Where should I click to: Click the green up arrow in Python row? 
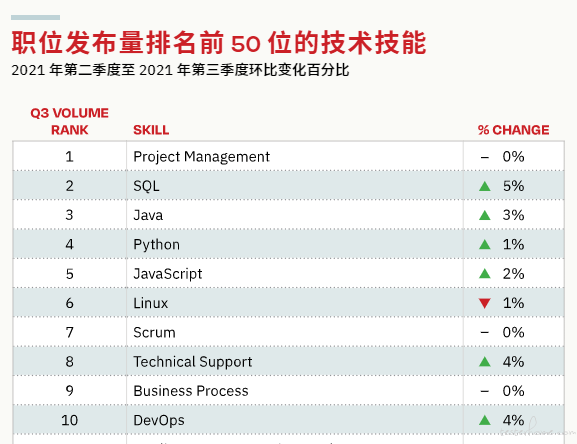pyautogui.click(x=485, y=245)
